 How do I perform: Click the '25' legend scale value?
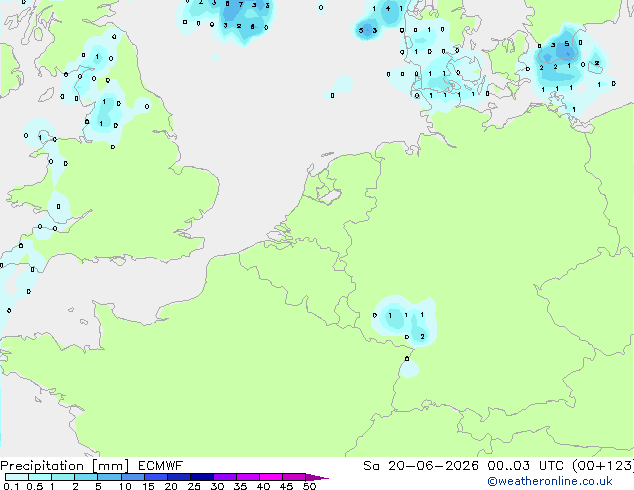click(194, 486)
